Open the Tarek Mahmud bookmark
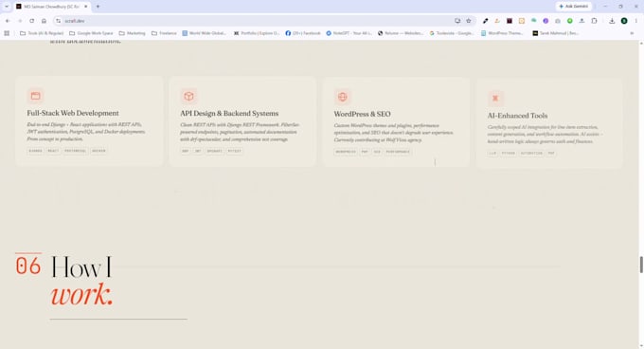The height and width of the screenshot is (349, 644). (x=556, y=33)
